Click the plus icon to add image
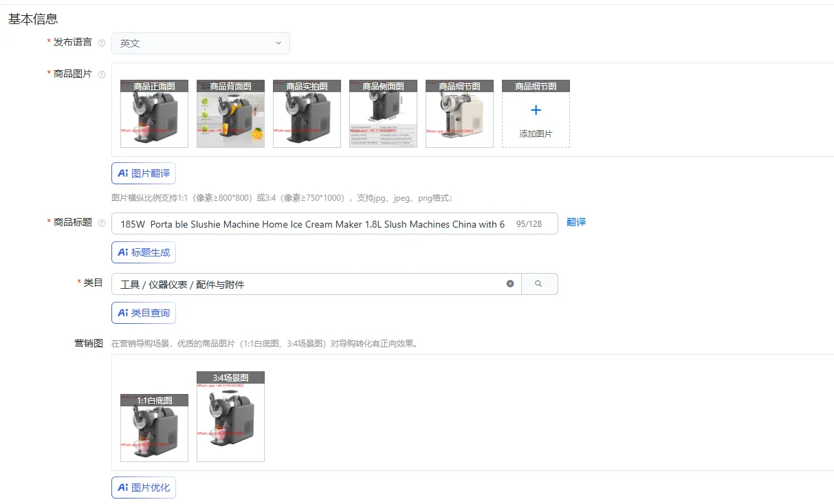This screenshot has width=834, height=504. [x=536, y=110]
